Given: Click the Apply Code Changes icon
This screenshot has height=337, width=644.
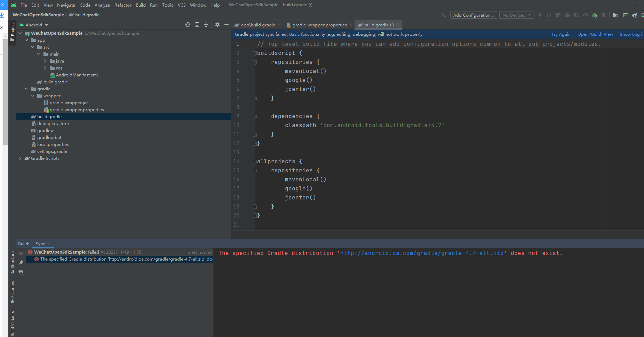Looking at the screenshot, I should 558,15.
